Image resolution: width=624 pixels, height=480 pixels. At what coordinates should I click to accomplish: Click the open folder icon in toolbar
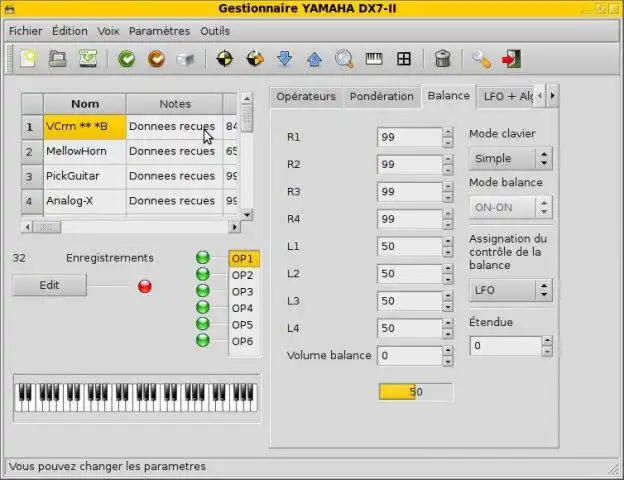click(58, 59)
